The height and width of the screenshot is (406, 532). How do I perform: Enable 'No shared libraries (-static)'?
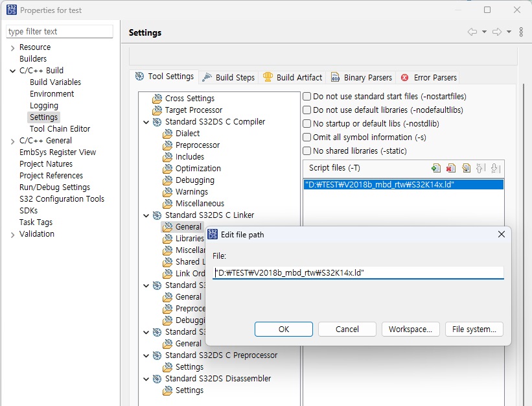(x=305, y=150)
